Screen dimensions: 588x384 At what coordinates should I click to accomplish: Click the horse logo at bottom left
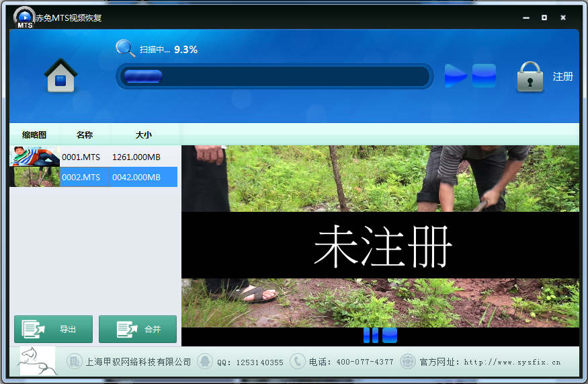37,360
